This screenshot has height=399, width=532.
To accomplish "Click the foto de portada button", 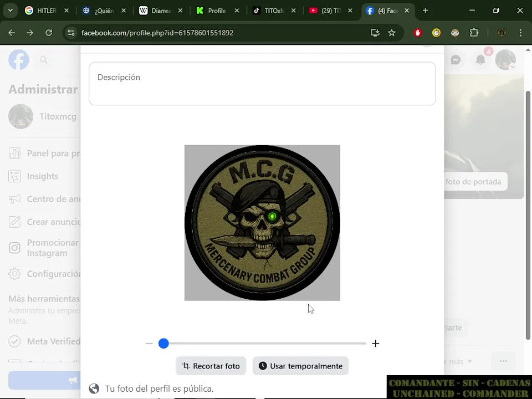I will click(475, 182).
